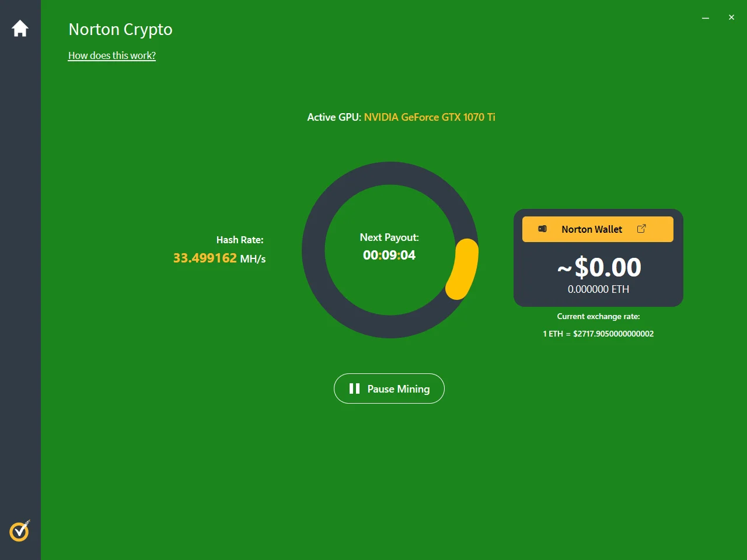Screen dimensions: 747x560
Task: Open the 'How does this work?' link
Action: (x=112, y=55)
